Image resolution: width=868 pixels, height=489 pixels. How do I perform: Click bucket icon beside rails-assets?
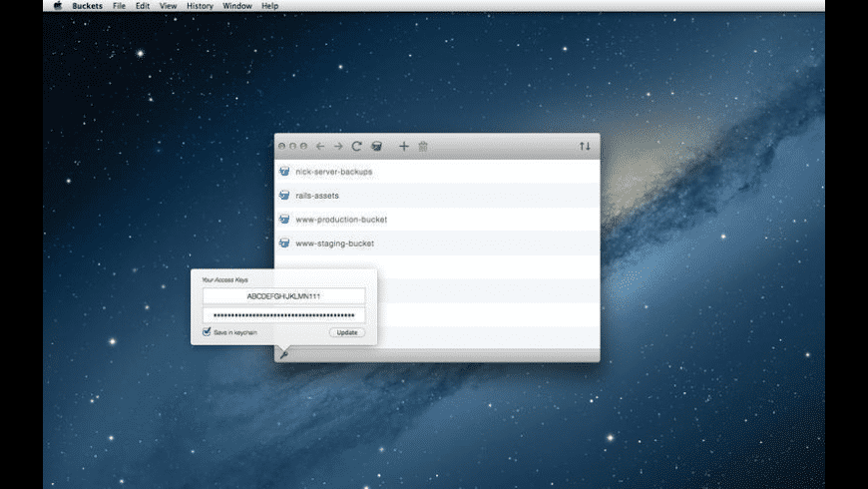(x=284, y=195)
